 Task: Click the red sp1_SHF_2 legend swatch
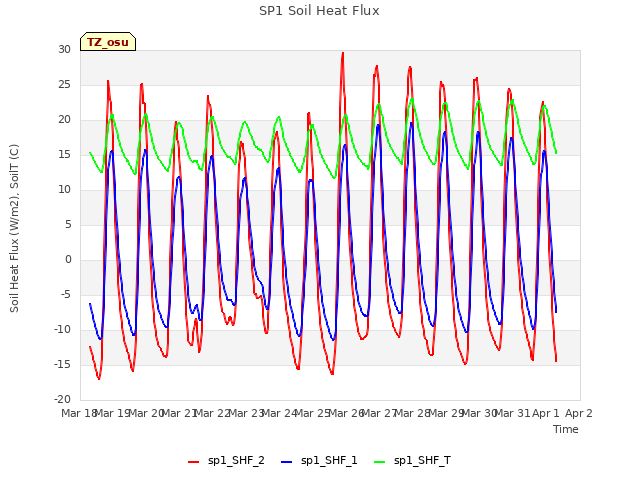pos(193,462)
